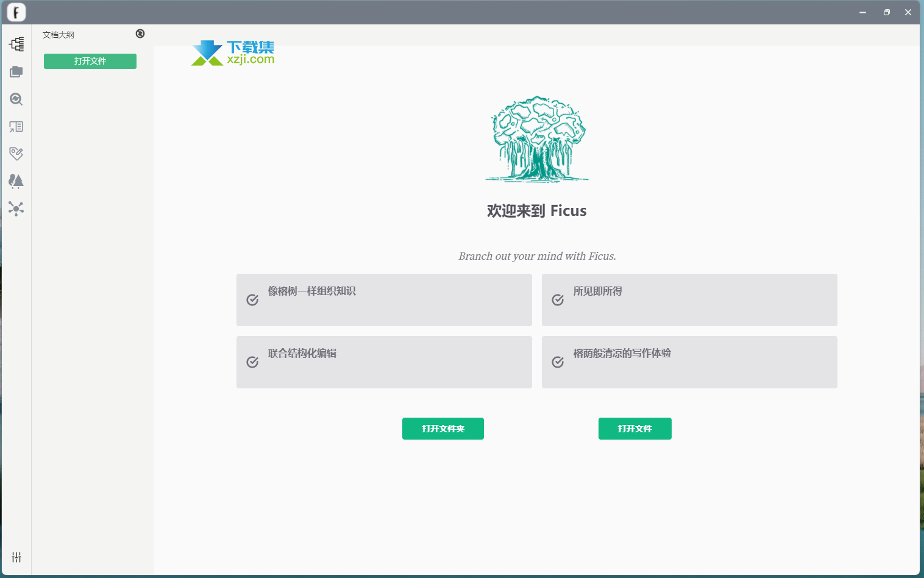This screenshot has height=578, width=924.
Task: Restore down the Ficus window
Action: click(x=886, y=12)
